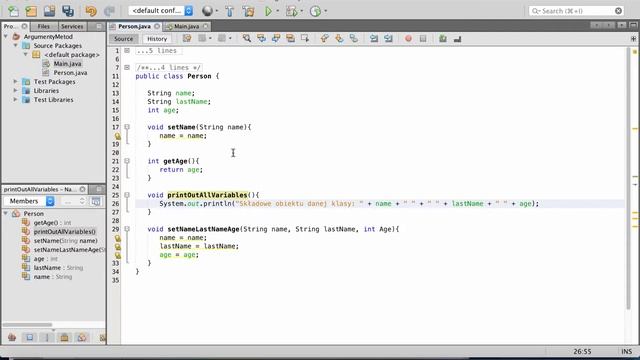Click the Last Edit icon in the editor toolbar
640x360 pixels.
click(187, 38)
